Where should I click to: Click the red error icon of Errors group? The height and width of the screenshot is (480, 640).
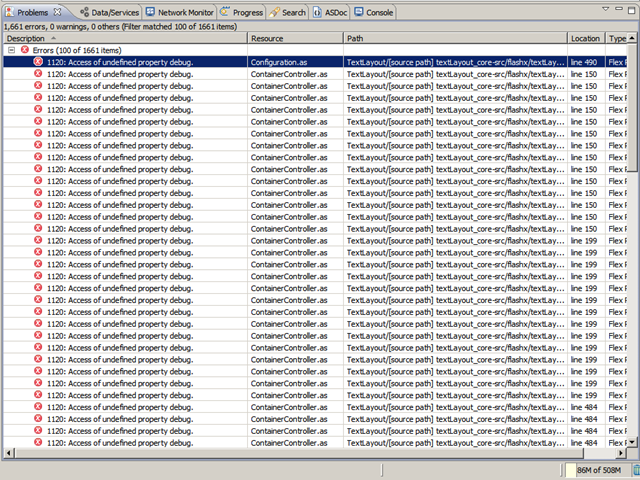pyautogui.click(x=25, y=50)
